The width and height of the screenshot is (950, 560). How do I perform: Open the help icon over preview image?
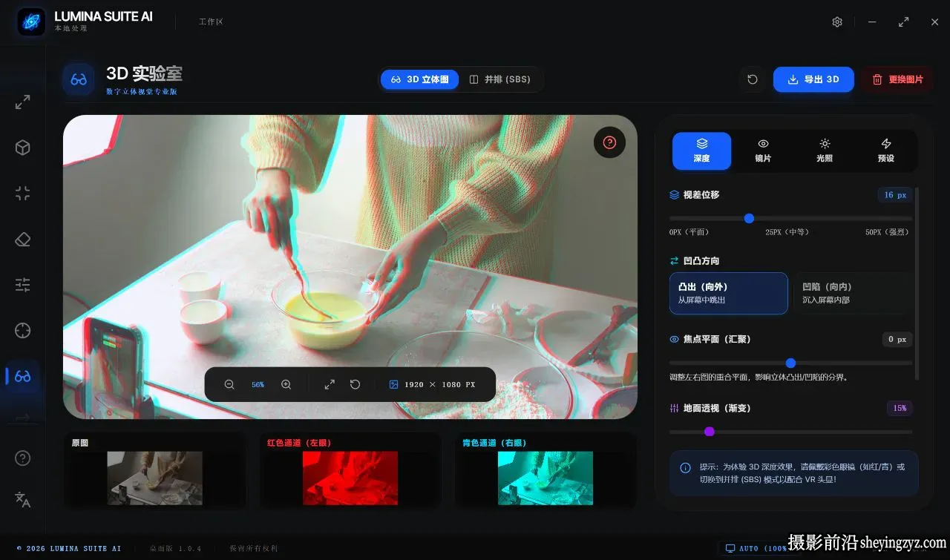pos(609,142)
